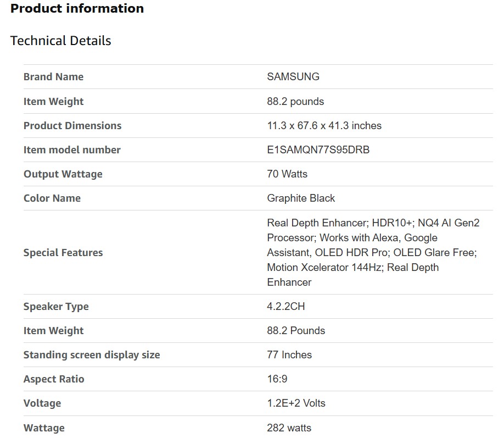Screen dimensions: 504x438
Task: Click the 11.3 x 67.6 x 41.3 inches value
Action: coord(324,126)
